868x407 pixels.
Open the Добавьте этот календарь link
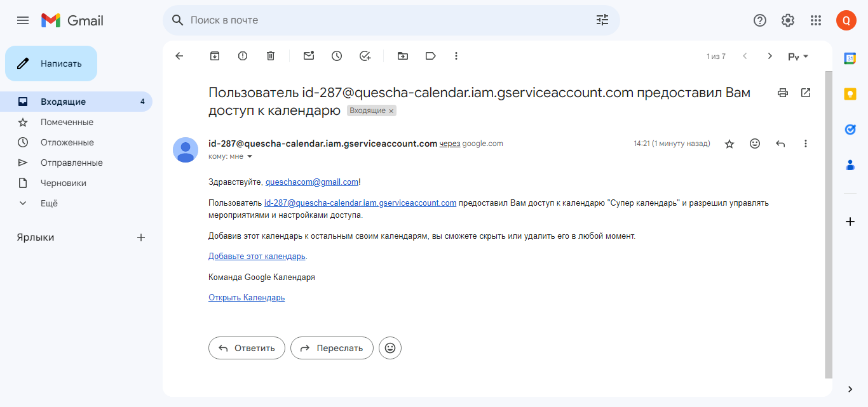tap(257, 257)
